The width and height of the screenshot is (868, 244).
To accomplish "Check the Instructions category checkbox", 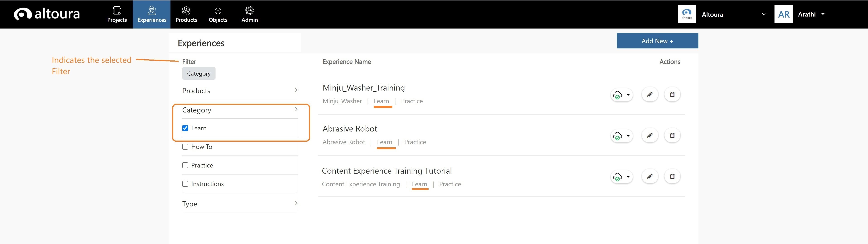I will (x=185, y=184).
